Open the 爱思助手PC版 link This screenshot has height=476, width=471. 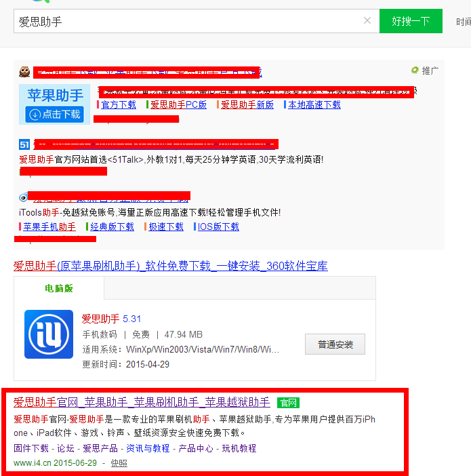point(178,105)
